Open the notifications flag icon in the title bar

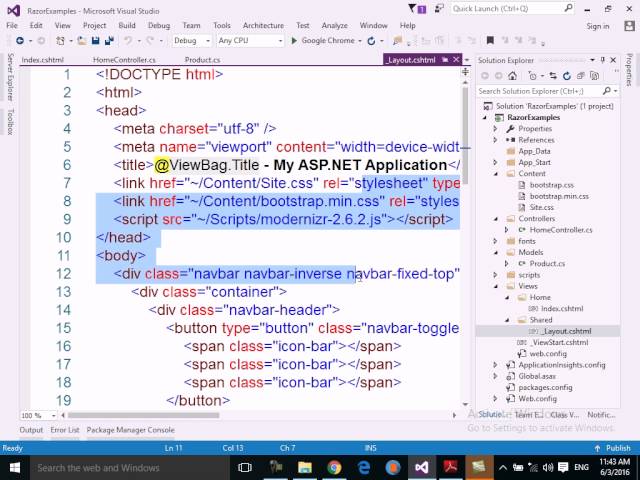coord(416,9)
